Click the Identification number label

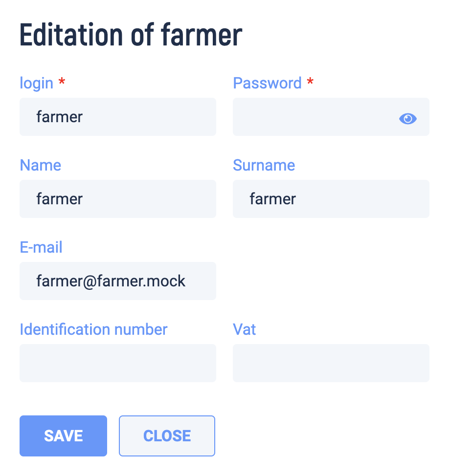coord(93,329)
